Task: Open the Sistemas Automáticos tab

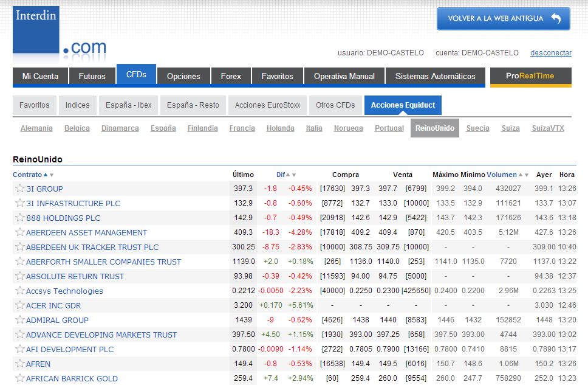Action: click(435, 76)
